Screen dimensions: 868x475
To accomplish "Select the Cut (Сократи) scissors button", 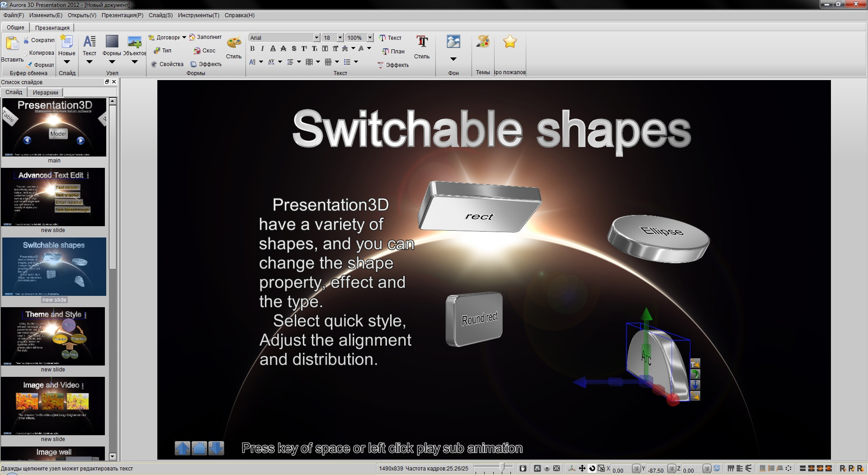I will pyautogui.click(x=39, y=40).
